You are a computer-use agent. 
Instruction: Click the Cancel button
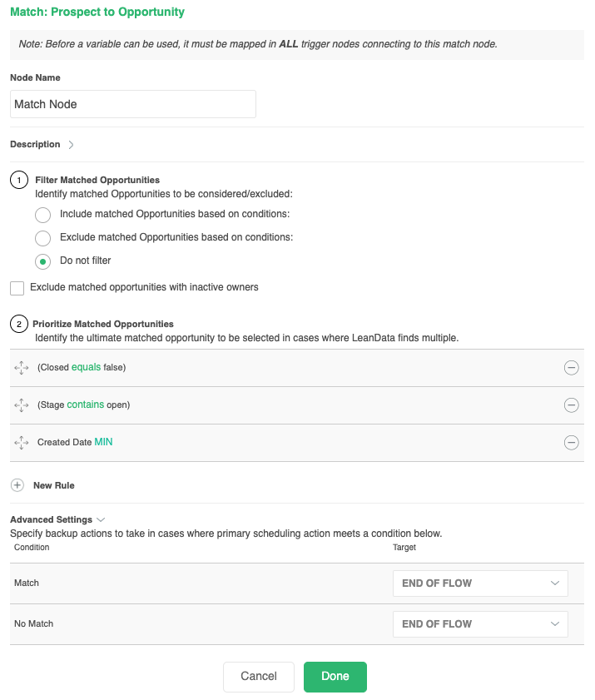(259, 677)
